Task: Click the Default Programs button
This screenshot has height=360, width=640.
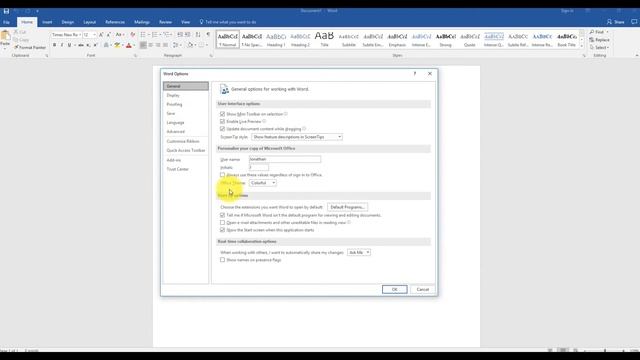Action: [347, 207]
